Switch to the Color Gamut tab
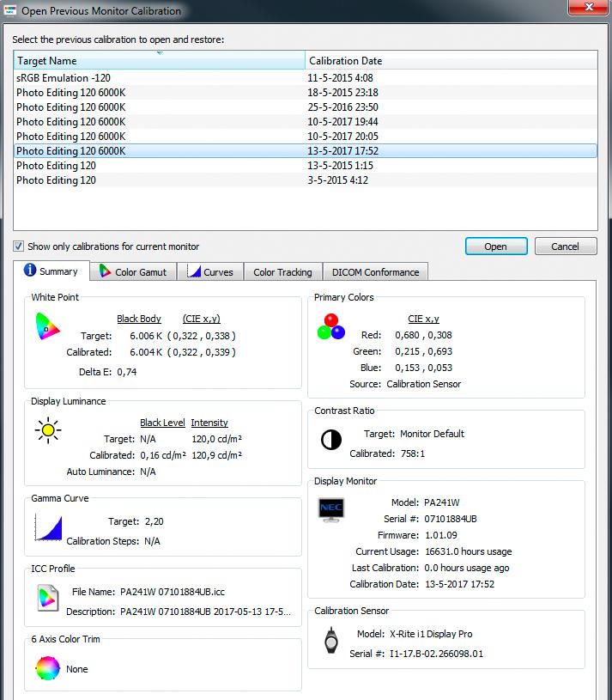Viewport: 612px width, 700px height. click(x=133, y=272)
